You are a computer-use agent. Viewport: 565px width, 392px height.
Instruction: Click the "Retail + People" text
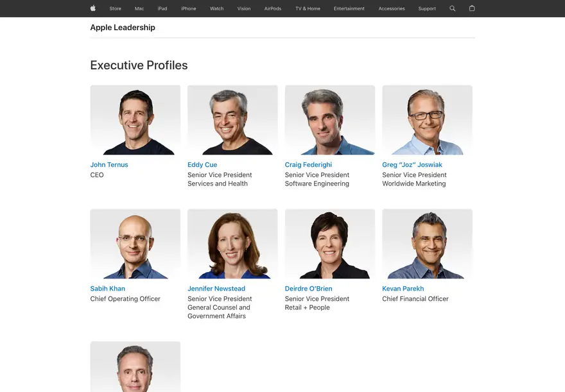tap(307, 307)
